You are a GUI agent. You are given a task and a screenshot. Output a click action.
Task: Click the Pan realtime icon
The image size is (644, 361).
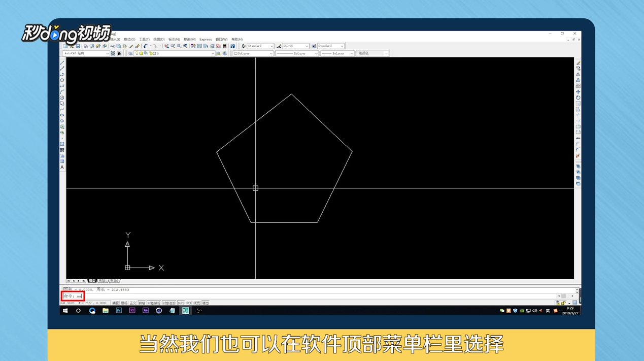(166, 46)
